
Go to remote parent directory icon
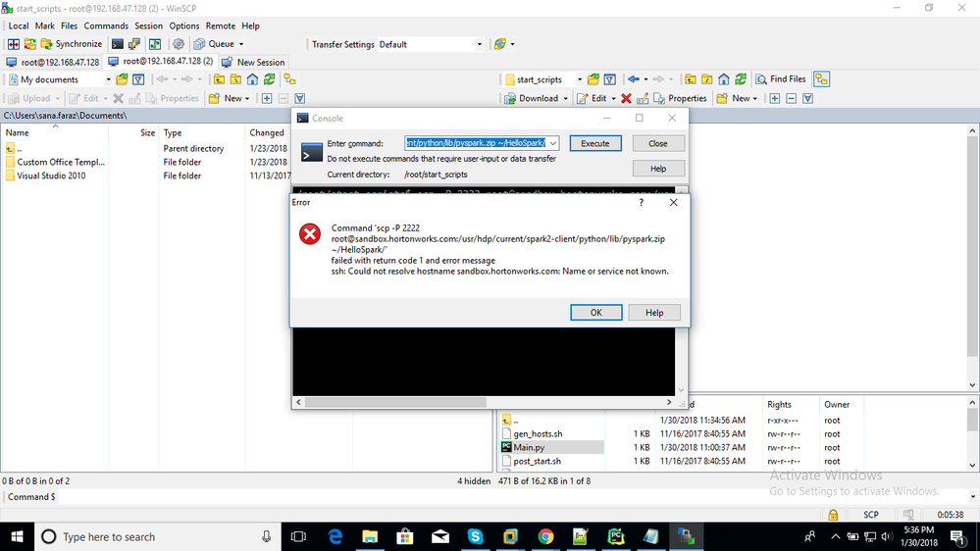(x=690, y=79)
